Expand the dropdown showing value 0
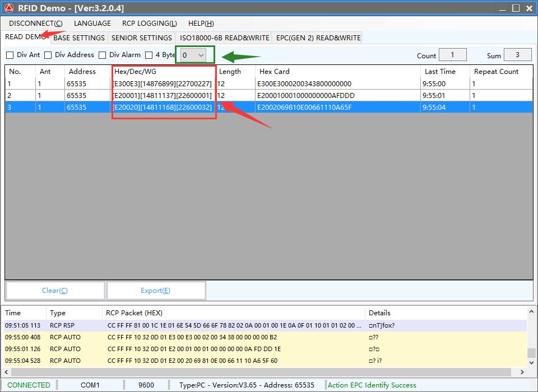 (x=201, y=55)
